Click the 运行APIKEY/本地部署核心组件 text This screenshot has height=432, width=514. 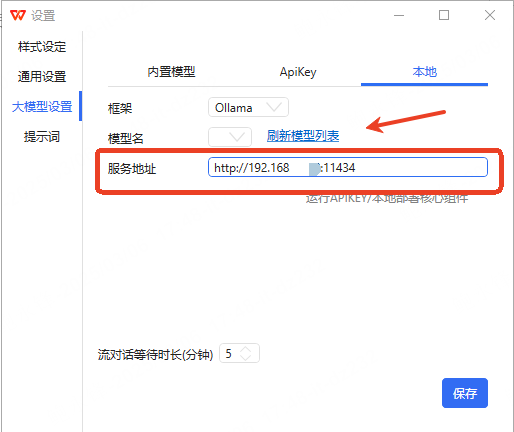(387, 198)
